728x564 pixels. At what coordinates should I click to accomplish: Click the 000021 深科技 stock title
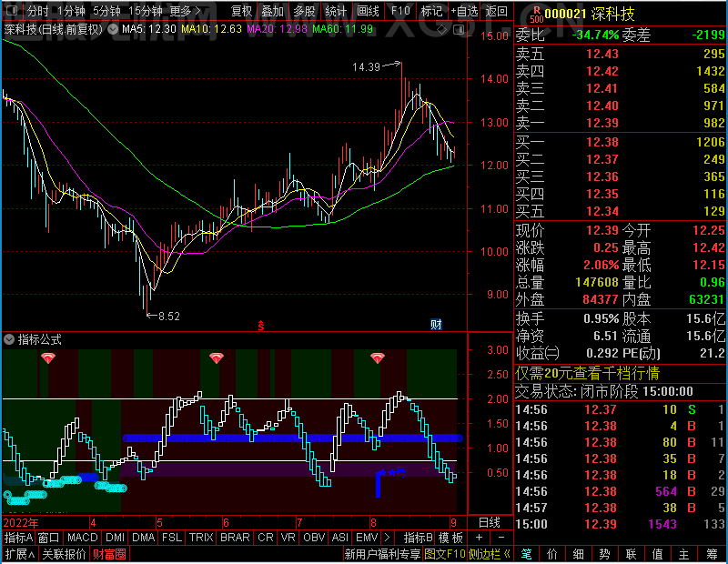589,14
